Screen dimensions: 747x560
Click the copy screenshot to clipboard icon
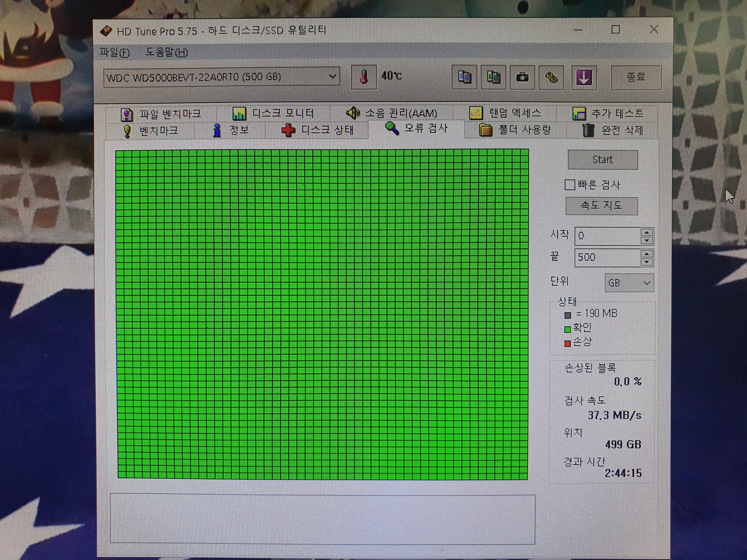493,77
